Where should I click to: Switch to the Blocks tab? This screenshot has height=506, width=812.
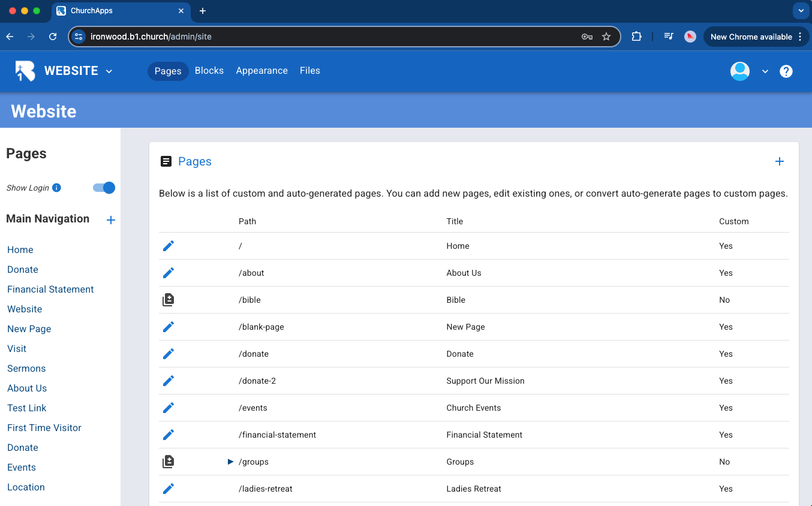(209, 71)
